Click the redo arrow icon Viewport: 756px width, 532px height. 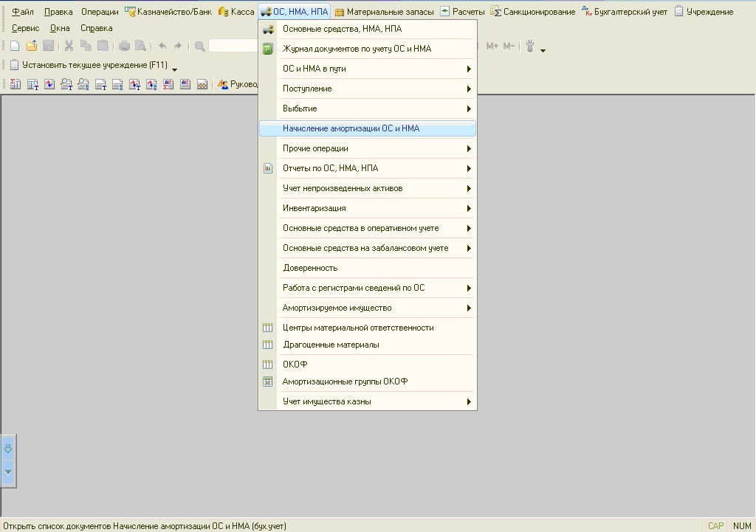[178, 46]
